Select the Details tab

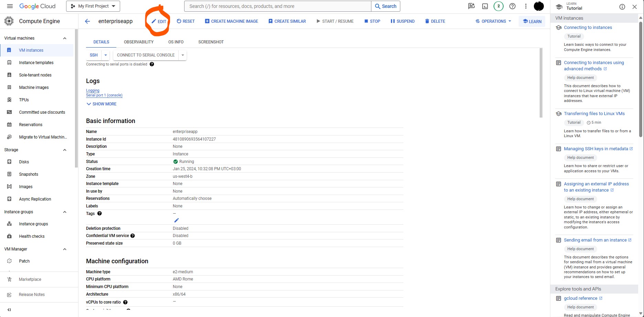[x=101, y=42]
